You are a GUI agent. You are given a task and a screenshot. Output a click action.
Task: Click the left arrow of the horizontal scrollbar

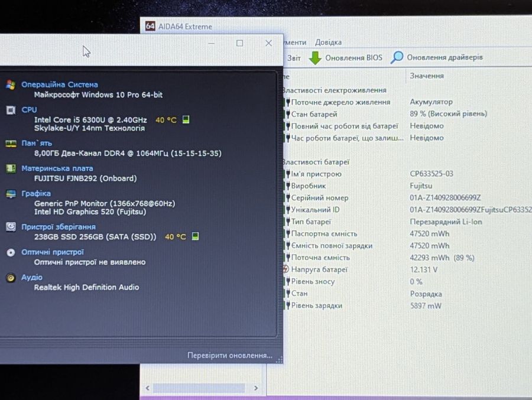coord(147,388)
